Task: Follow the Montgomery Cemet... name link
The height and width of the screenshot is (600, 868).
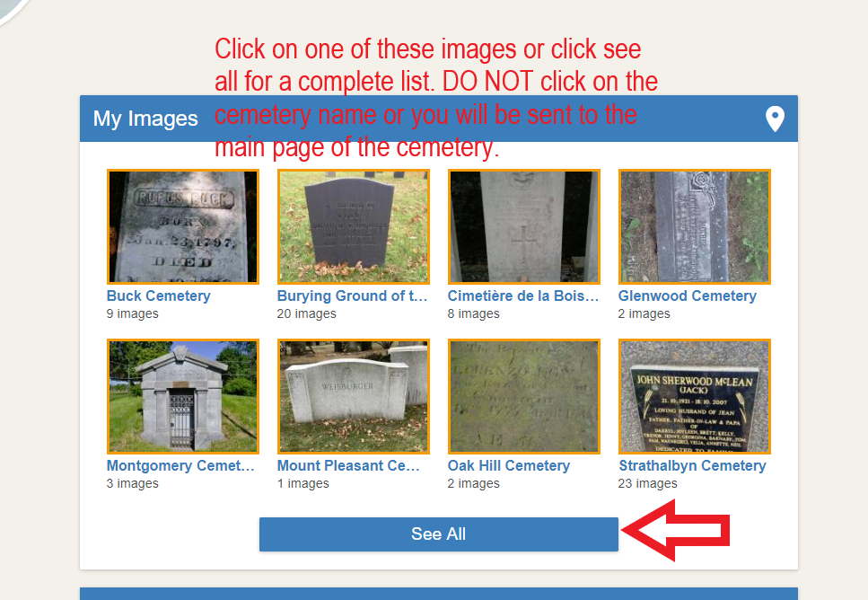Action: [x=180, y=465]
